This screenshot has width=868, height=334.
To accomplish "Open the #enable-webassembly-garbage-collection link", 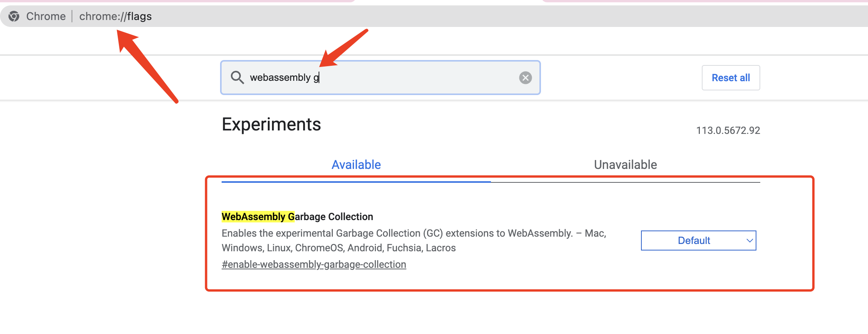I will pos(314,264).
